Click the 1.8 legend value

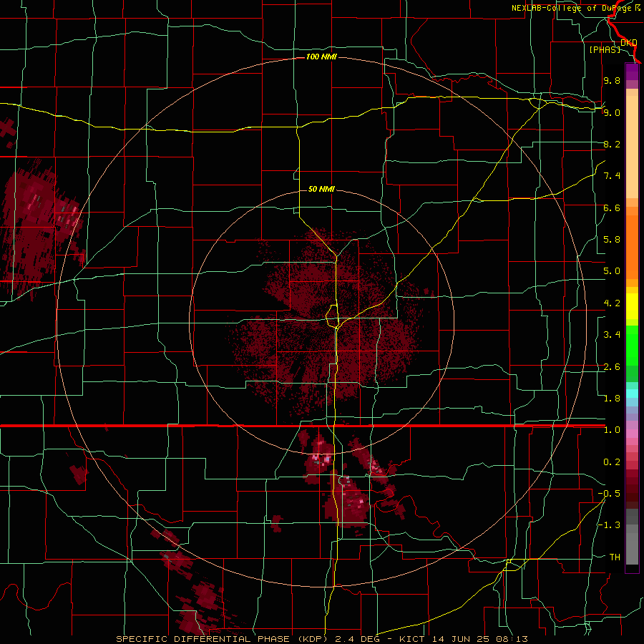coord(612,399)
